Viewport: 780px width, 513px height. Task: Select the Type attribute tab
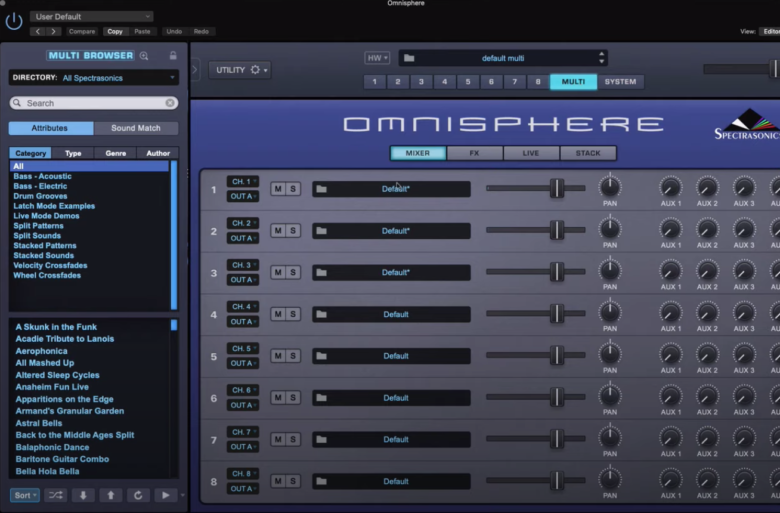click(73, 153)
